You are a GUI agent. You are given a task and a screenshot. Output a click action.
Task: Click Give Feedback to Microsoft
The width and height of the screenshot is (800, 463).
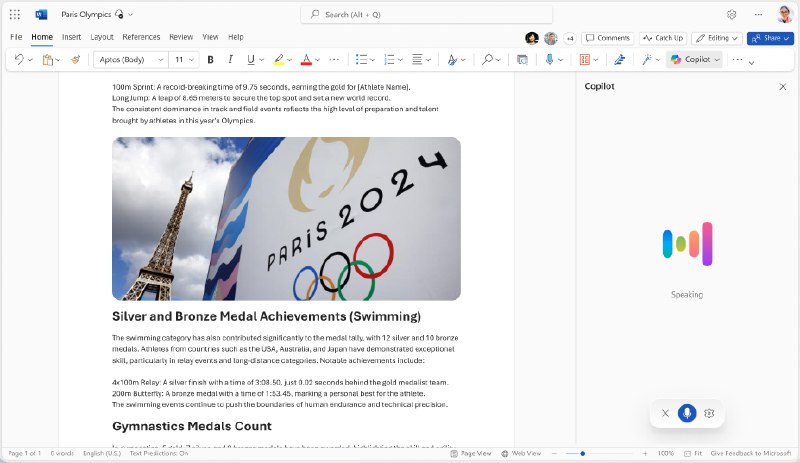(751, 453)
